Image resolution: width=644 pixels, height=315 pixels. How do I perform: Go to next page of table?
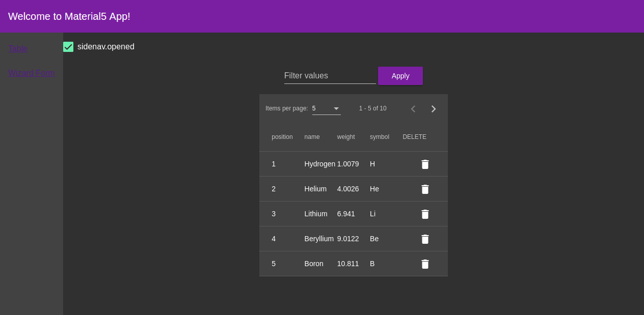tap(434, 109)
